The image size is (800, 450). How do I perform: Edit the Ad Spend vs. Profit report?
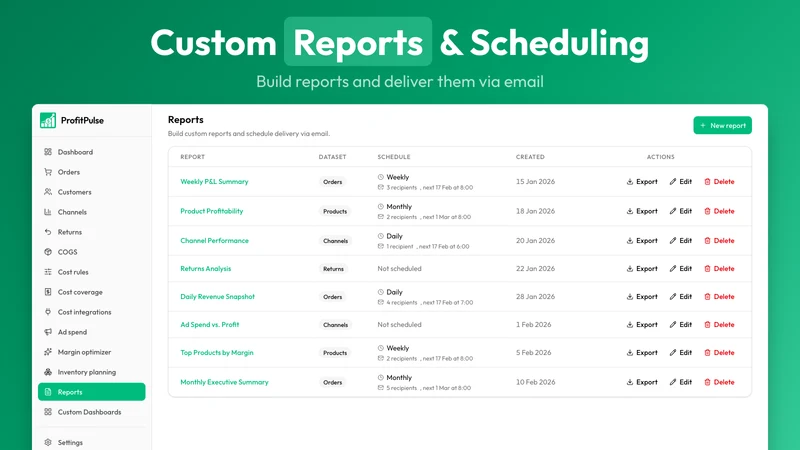(x=681, y=324)
